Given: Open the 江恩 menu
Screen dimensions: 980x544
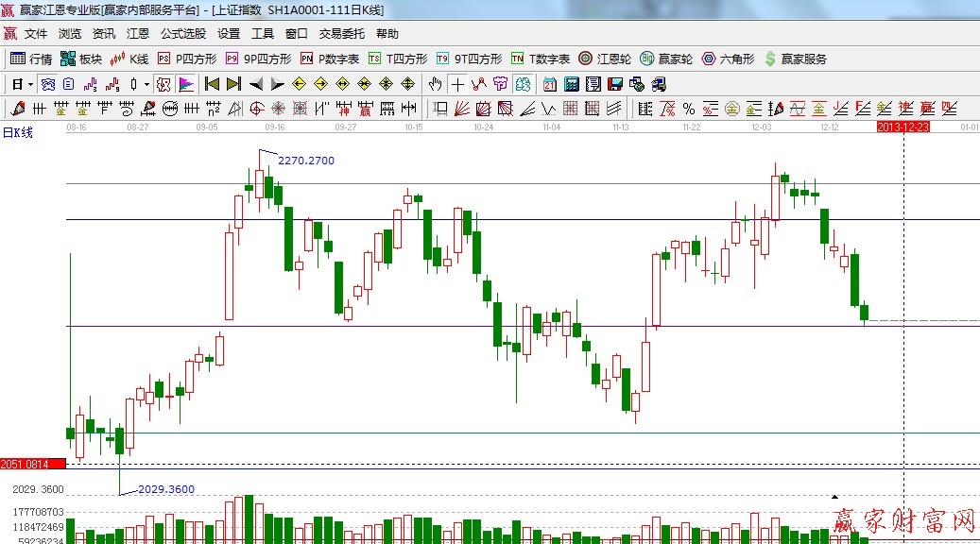Looking at the screenshot, I should tap(138, 33).
